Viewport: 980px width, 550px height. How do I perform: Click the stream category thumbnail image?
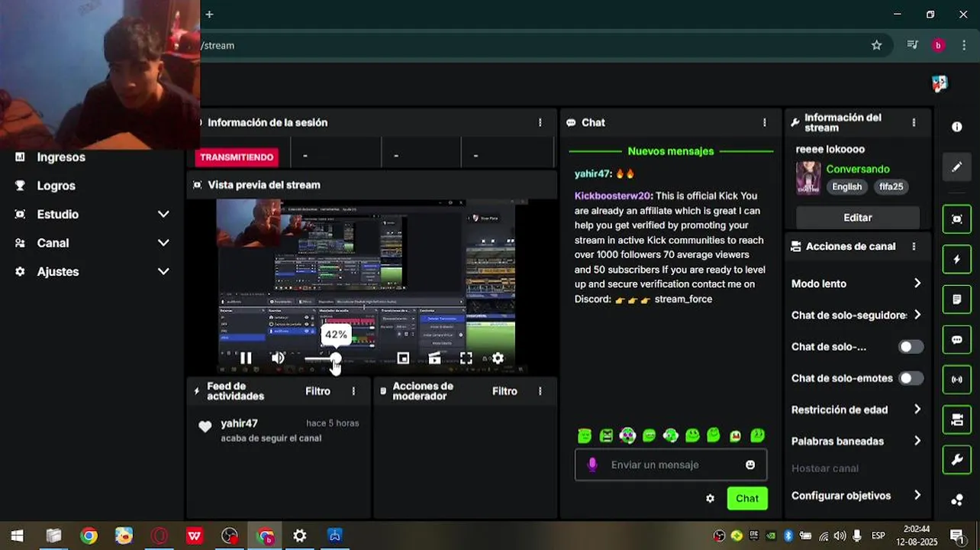tap(808, 178)
